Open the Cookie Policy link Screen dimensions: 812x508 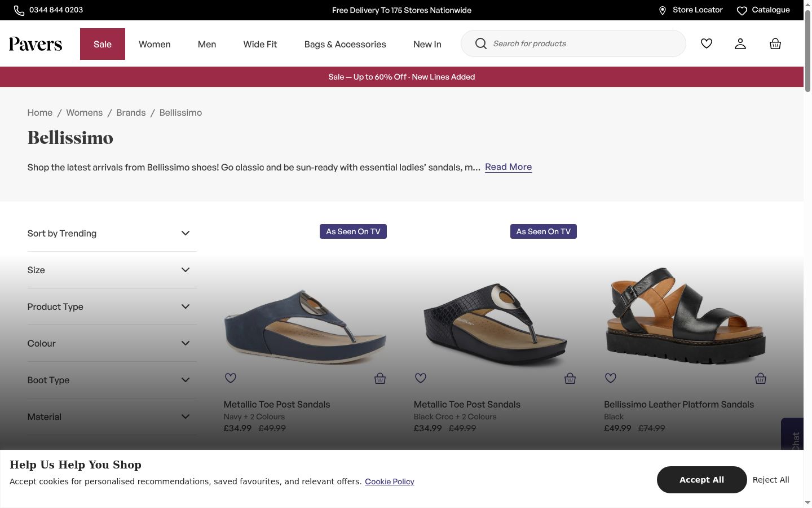(390, 481)
